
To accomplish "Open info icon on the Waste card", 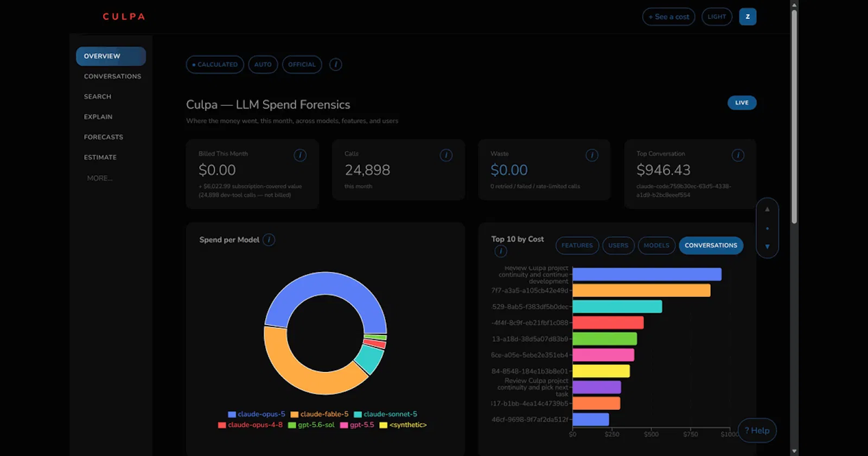I will click(x=592, y=155).
